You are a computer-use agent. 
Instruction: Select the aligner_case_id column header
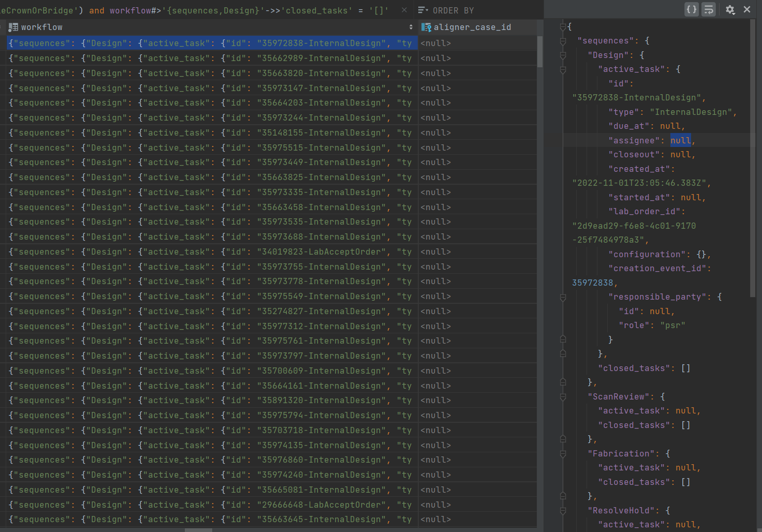tap(477, 27)
